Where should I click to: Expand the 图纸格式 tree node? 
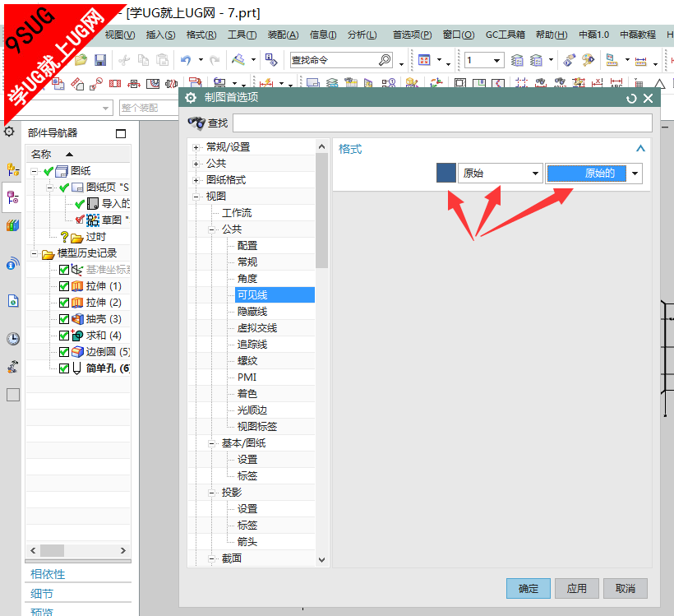pos(196,180)
